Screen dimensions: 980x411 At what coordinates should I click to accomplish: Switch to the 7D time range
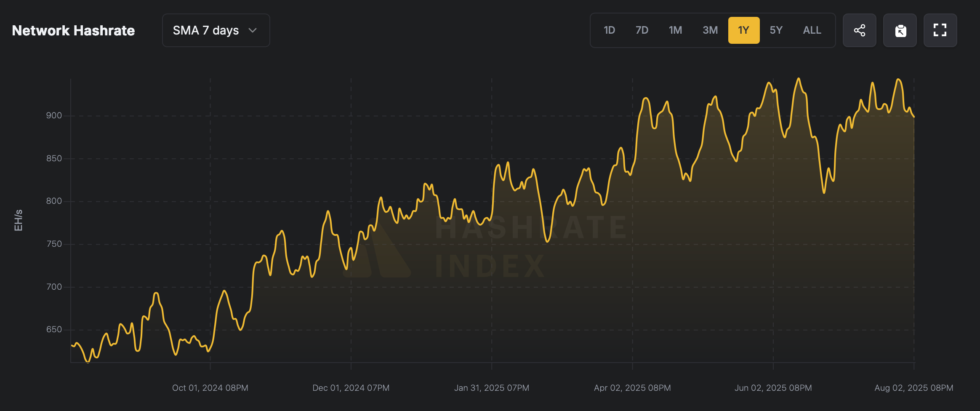pyautogui.click(x=642, y=30)
